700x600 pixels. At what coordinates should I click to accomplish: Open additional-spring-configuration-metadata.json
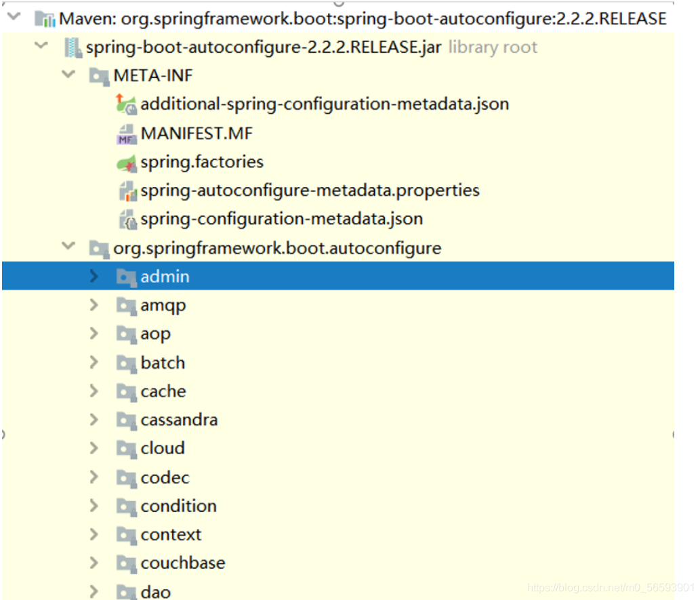[325, 104]
